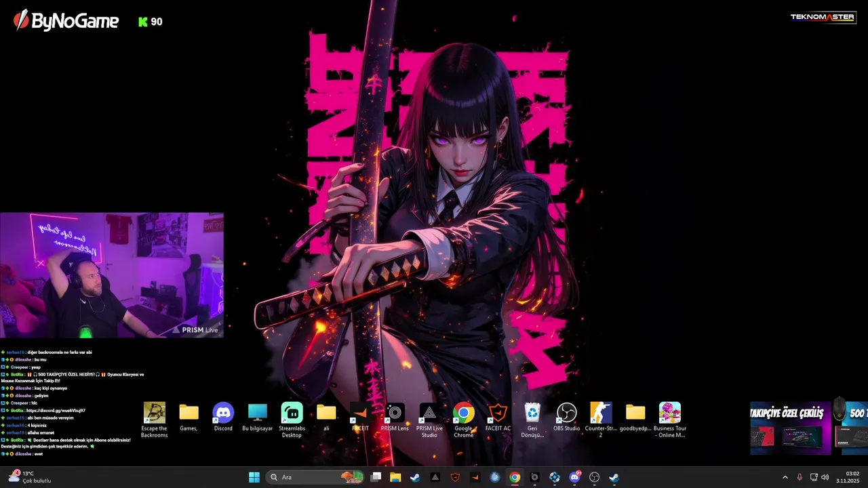Select the ali folder on desktop
This screenshot has height=488, width=868.
(326, 417)
